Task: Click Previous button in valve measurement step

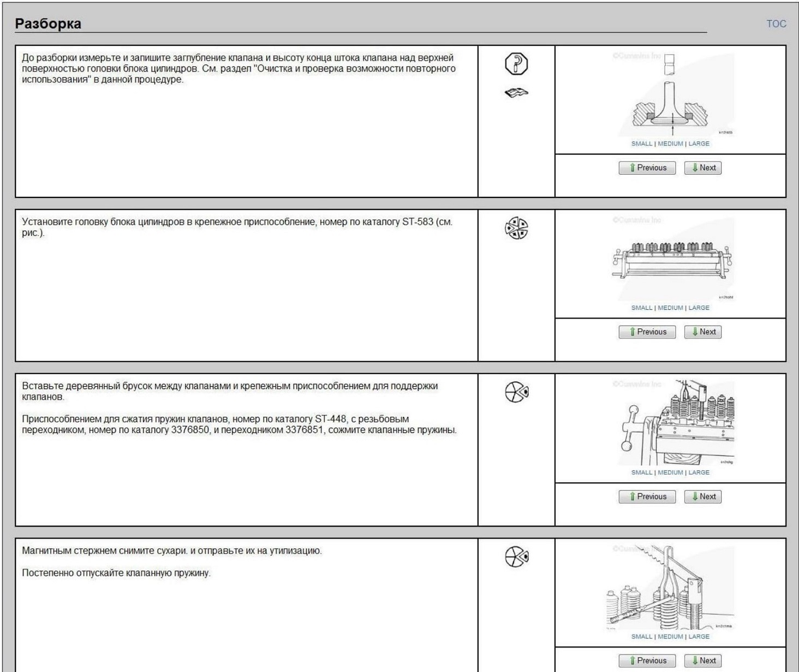Action: 647,168
